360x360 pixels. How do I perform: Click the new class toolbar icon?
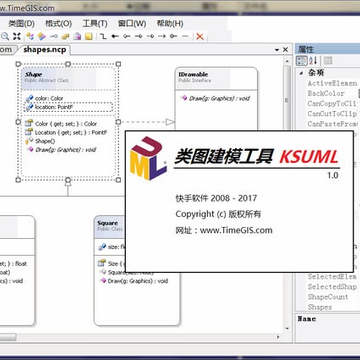coord(30,36)
